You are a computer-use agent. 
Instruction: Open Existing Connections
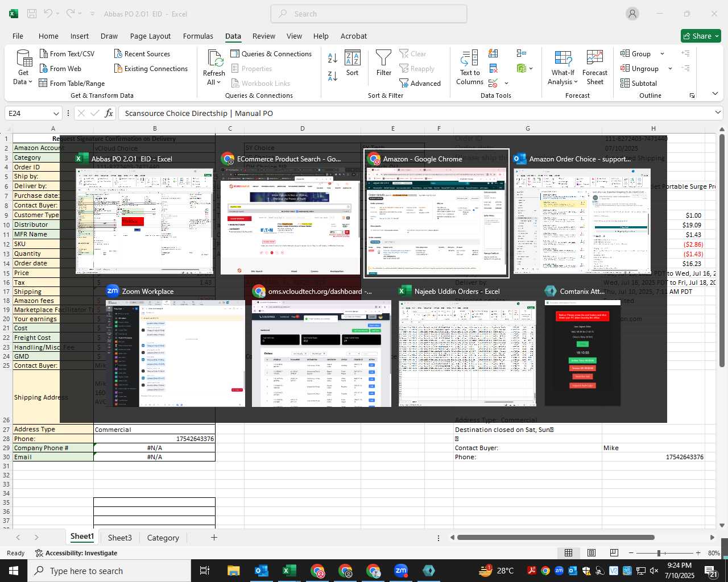(151, 68)
